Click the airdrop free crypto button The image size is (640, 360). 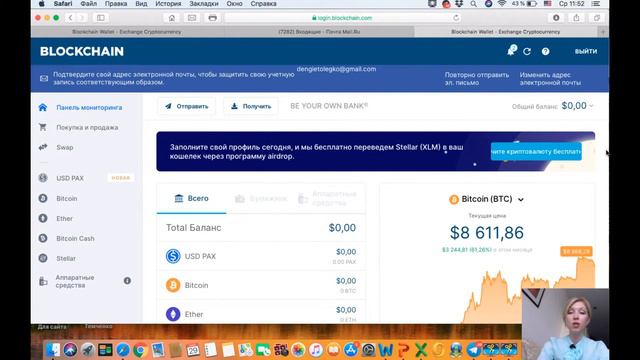pos(536,151)
